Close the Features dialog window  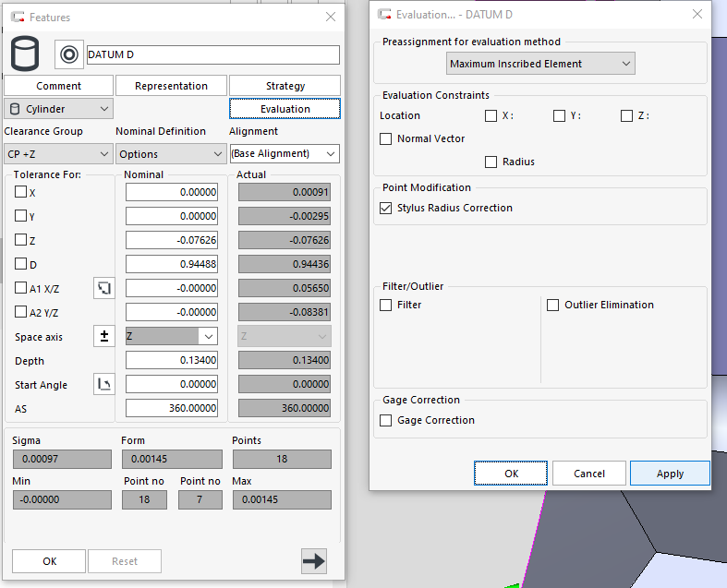331,17
